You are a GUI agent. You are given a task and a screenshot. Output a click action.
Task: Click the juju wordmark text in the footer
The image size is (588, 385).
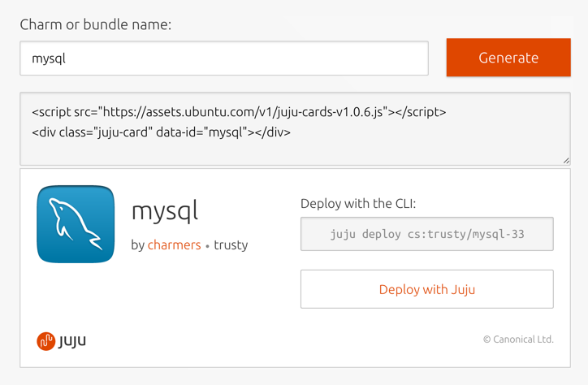tap(72, 341)
